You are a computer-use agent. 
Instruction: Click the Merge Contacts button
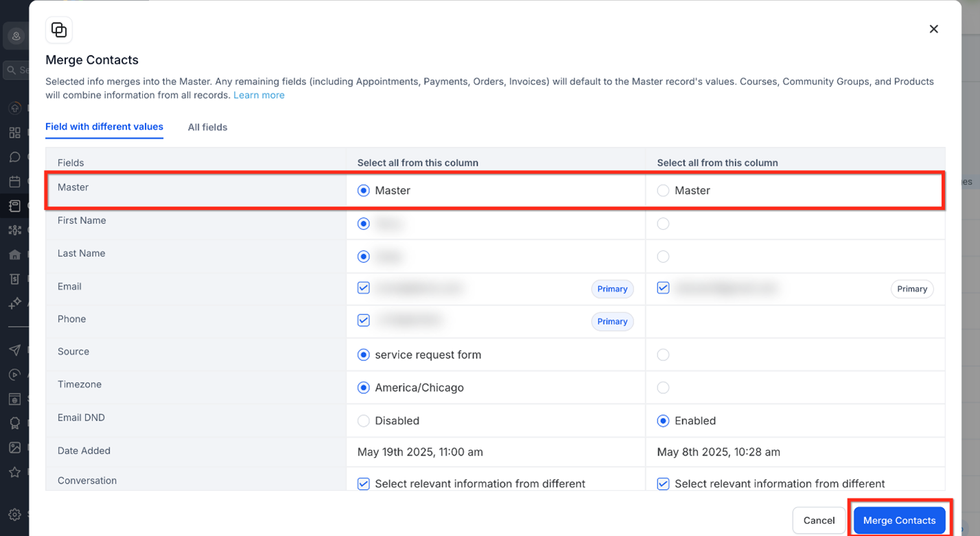[x=899, y=520]
